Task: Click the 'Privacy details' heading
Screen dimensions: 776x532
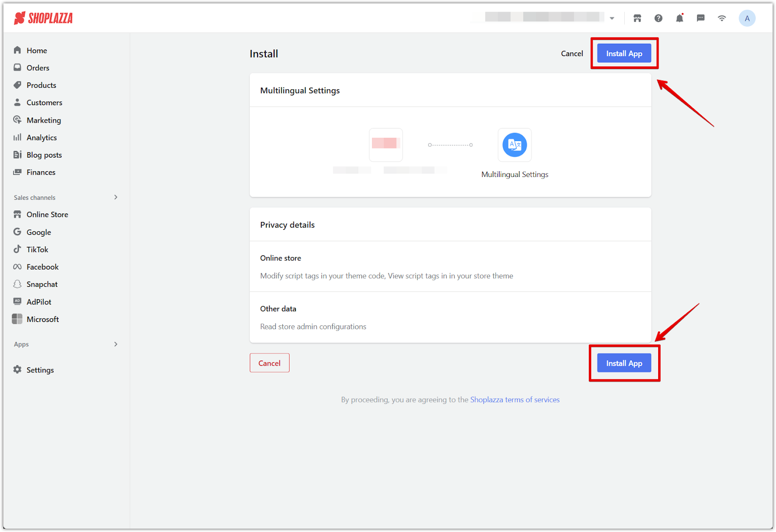Action: 287,225
